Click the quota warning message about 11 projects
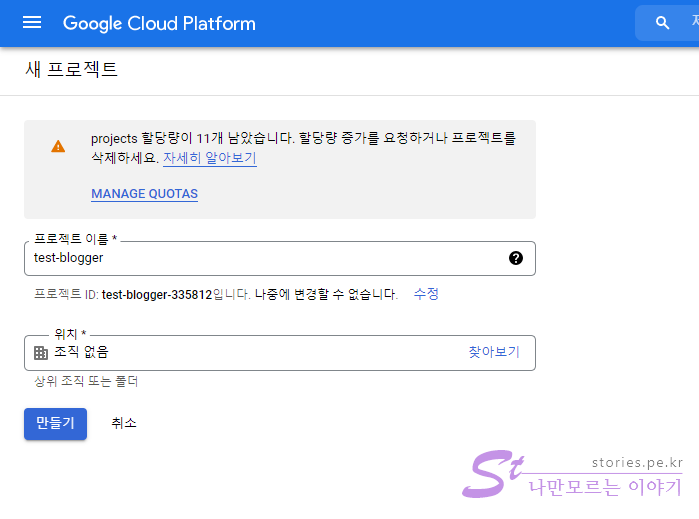 (303, 148)
